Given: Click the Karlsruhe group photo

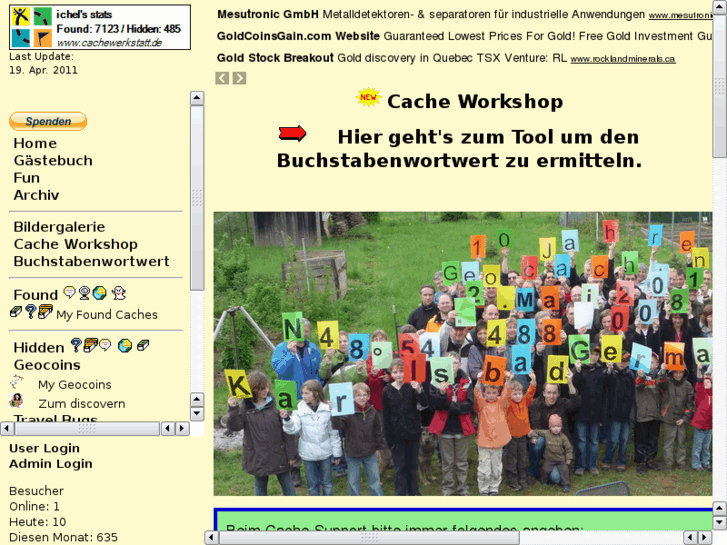Looking at the screenshot, I should 463,354.
